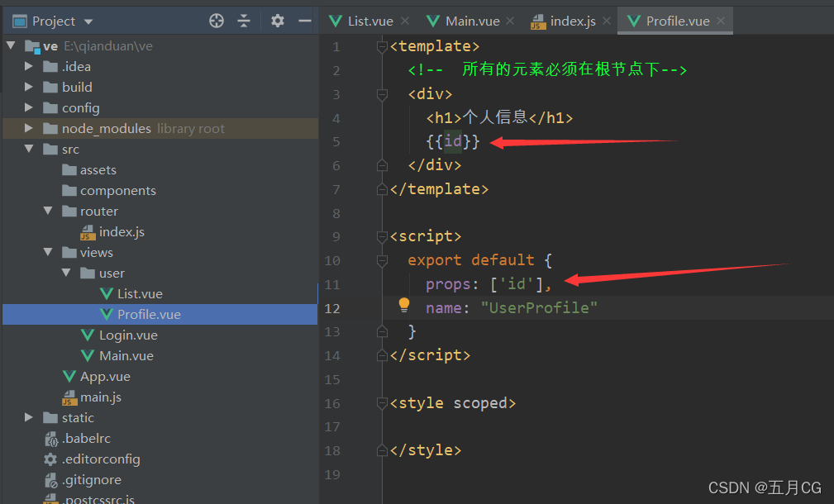Click the JS file icon next to main.js
This screenshot has width=834, height=504.
pos(69,397)
